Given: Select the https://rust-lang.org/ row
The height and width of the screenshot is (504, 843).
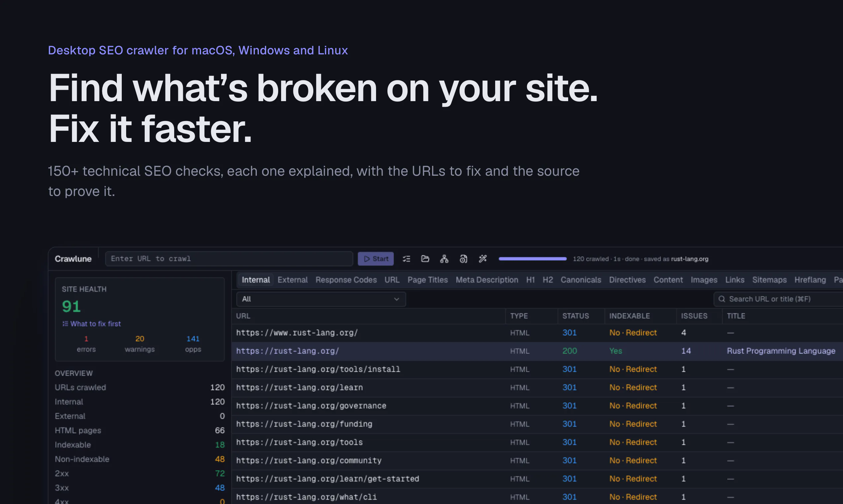Looking at the screenshot, I should tap(537, 351).
